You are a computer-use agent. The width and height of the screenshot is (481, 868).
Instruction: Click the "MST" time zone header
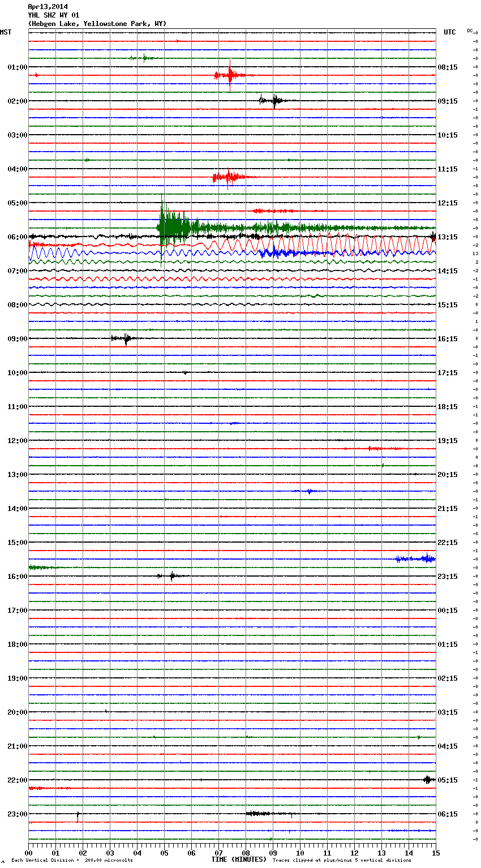(6, 32)
